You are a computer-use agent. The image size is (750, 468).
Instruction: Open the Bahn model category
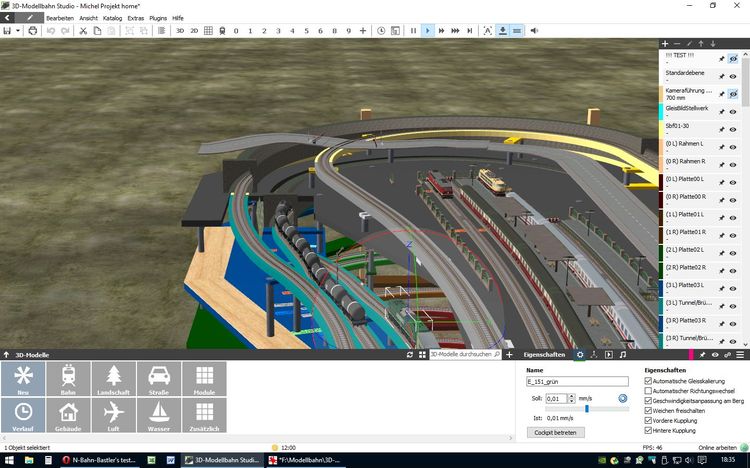point(68,380)
